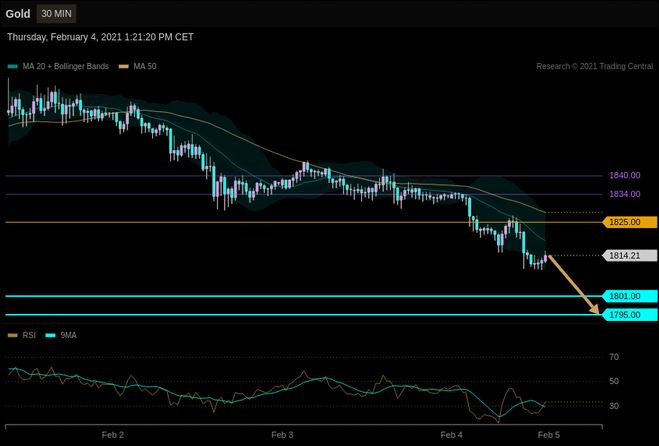
Task: Click the Feb 4 date axis label
Action: [x=451, y=435]
